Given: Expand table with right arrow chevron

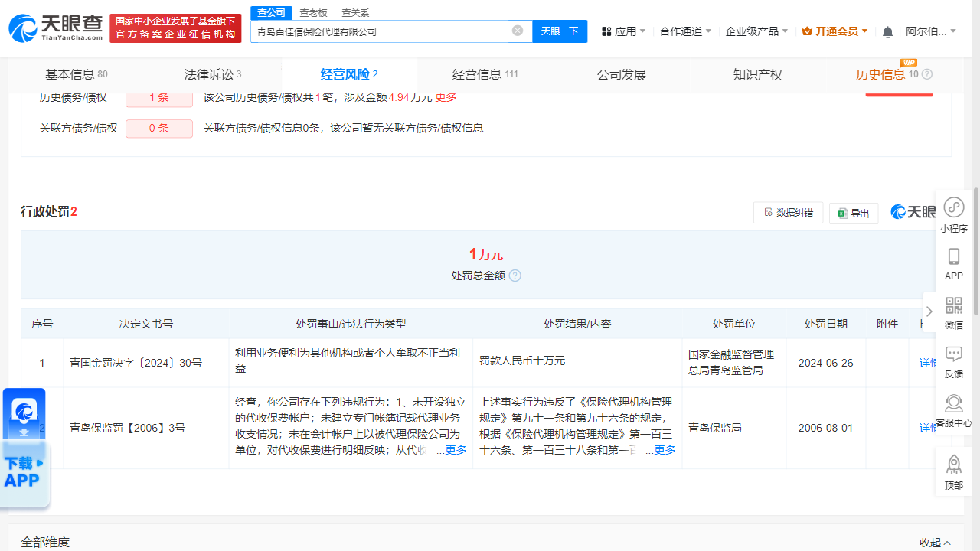Looking at the screenshot, I should [x=929, y=311].
